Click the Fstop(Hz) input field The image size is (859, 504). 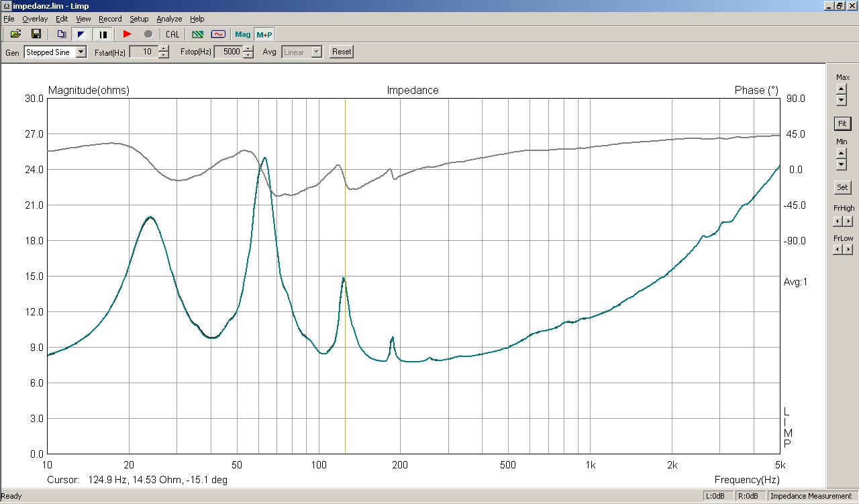pyautogui.click(x=228, y=52)
